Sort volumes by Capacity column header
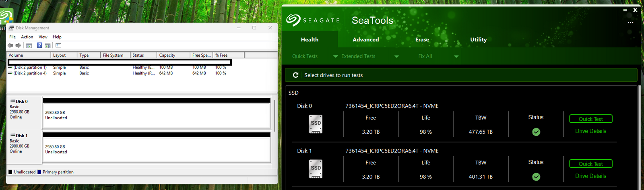Image resolution: width=644 pixels, height=190 pixels. tap(173, 55)
